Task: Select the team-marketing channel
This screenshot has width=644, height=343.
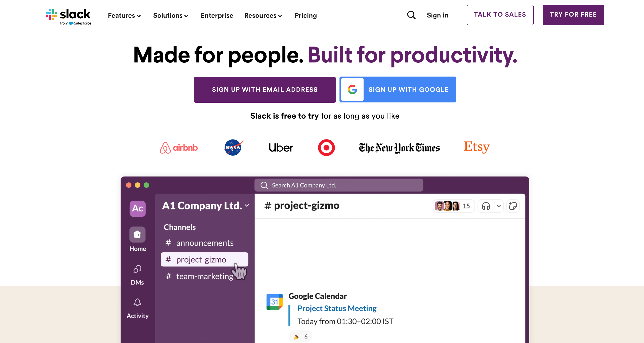Action: (x=204, y=276)
